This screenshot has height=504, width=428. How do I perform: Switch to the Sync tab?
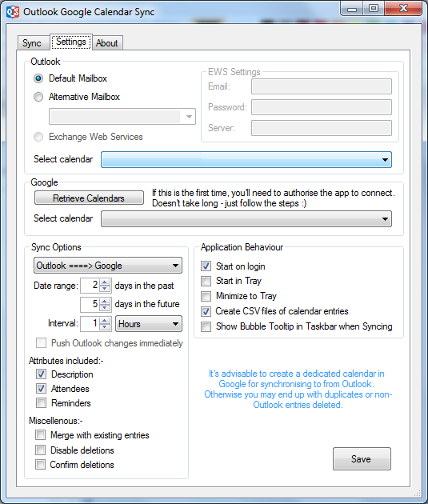pos(32,42)
